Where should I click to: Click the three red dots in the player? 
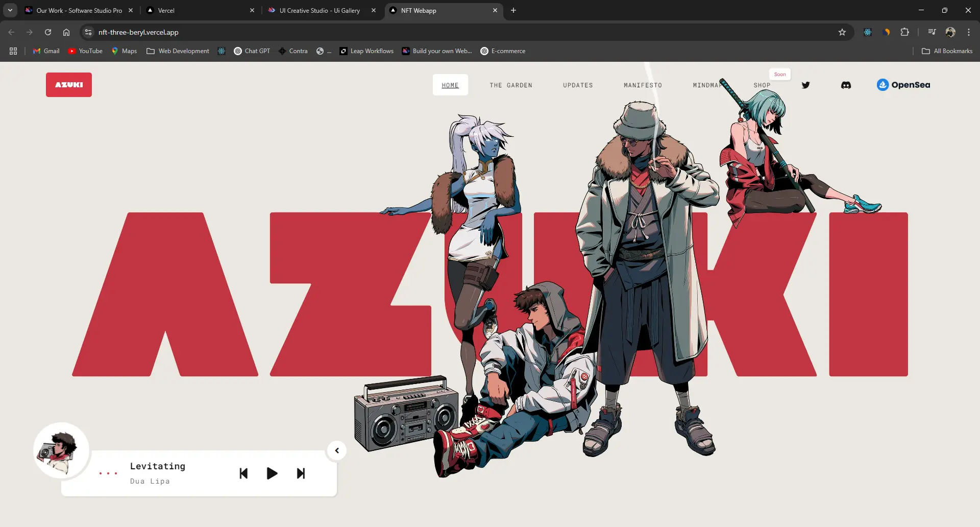click(x=108, y=473)
